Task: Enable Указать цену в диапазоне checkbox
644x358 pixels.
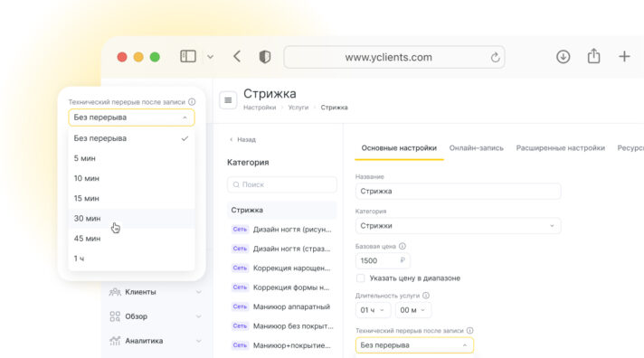Action: coord(361,278)
